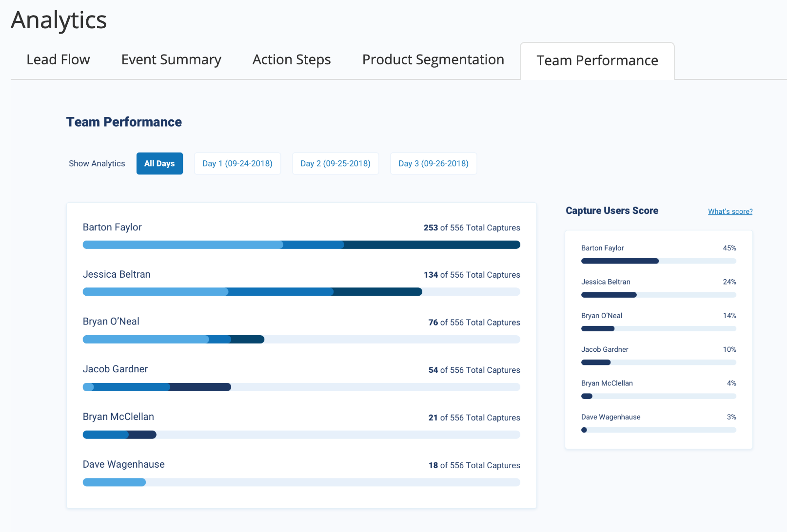787x532 pixels.
Task: Switch to the Lead Flow tab
Action: pos(58,59)
